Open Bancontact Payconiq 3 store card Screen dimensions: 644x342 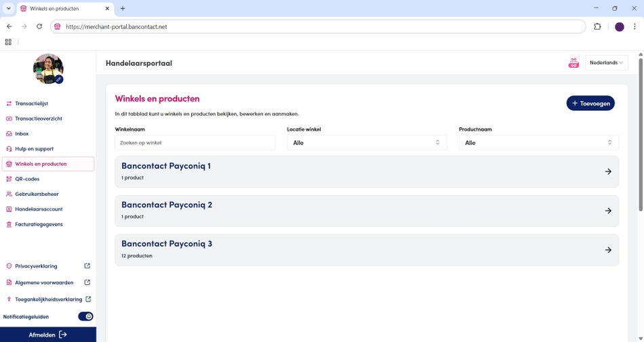[367, 250]
